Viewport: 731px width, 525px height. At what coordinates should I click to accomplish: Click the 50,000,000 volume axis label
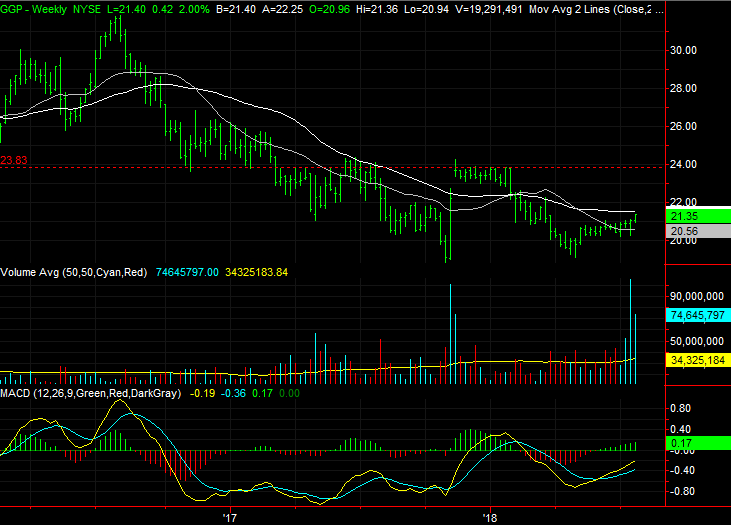pyautogui.click(x=697, y=341)
